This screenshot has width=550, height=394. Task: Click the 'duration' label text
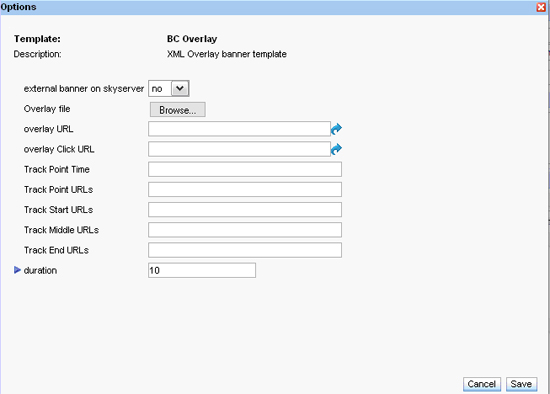coord(40,271)
